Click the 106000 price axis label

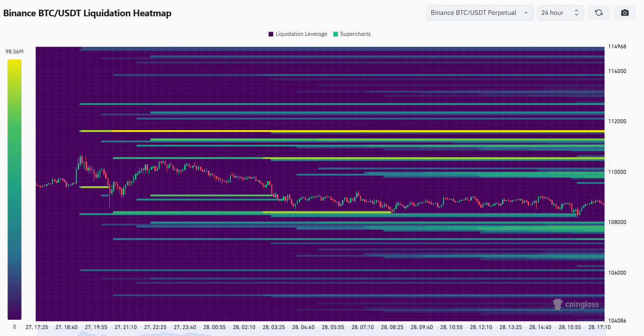click(617, 273)
